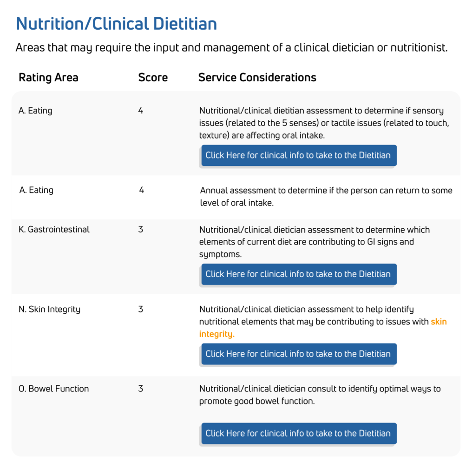Click the Rating Area column header
472x476 pixels.
coord(48,78)
